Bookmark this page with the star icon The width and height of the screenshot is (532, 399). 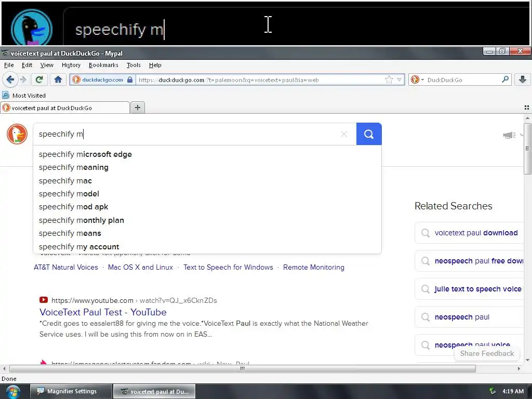(x=389, y=79)
